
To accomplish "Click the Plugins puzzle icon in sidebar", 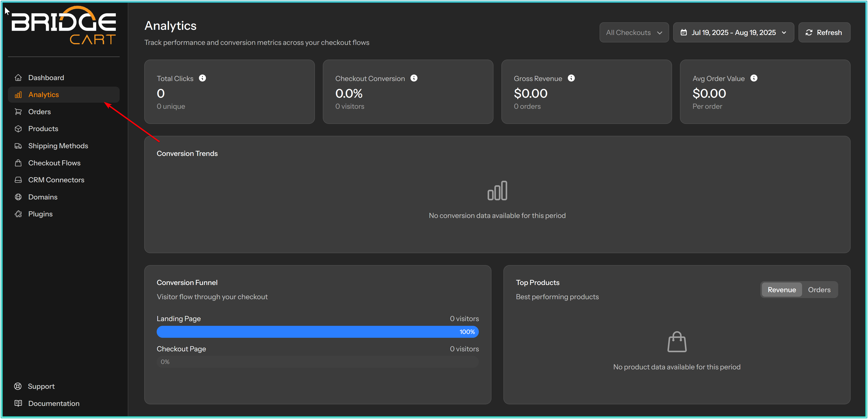I will [x=18, y=214].
